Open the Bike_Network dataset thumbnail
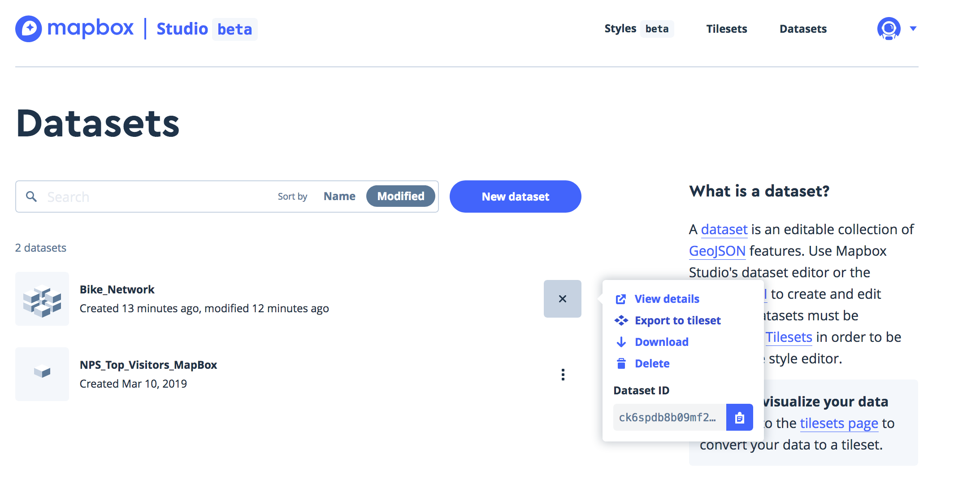The image size is (980, 498). (42, 299)
